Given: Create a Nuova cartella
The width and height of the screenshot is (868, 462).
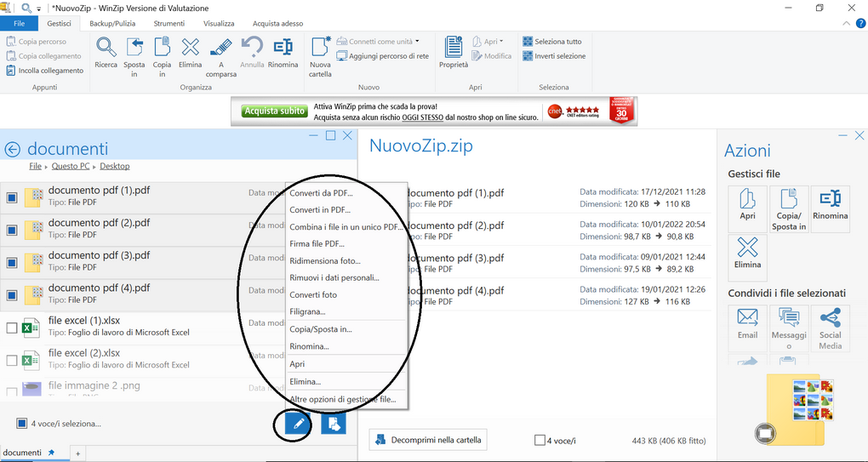Looking at the screenshot, I should click(321, 56).
